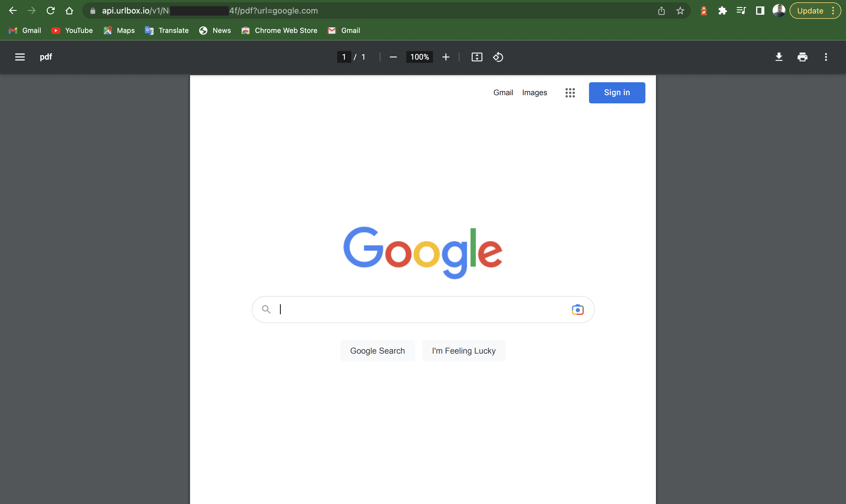846x504 pixels.
Task: Open the share menu in the toolbar
Action: 661,11
